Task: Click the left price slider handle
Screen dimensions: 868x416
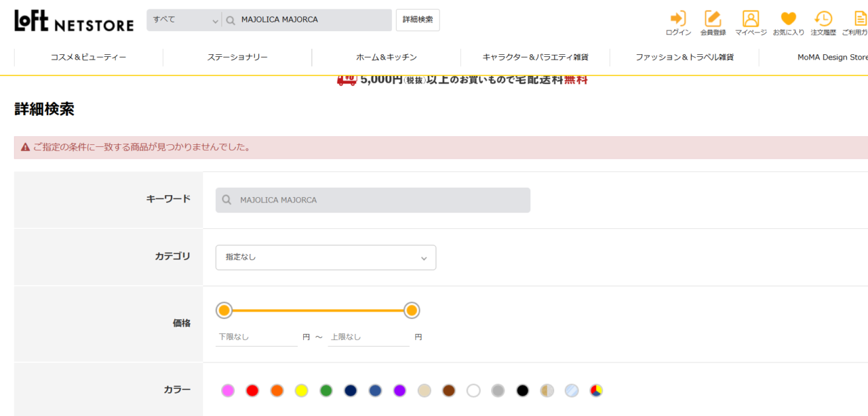Action: [224, 310]
